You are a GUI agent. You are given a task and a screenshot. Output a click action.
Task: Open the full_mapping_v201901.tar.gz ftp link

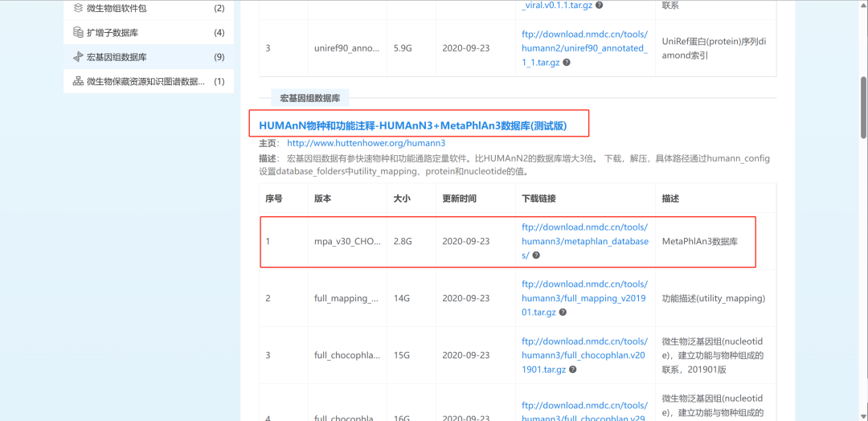coord(584,298)
